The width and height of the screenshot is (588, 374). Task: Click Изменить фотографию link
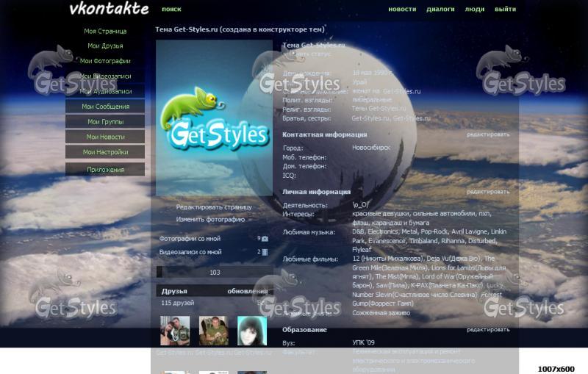click(210, 219)
